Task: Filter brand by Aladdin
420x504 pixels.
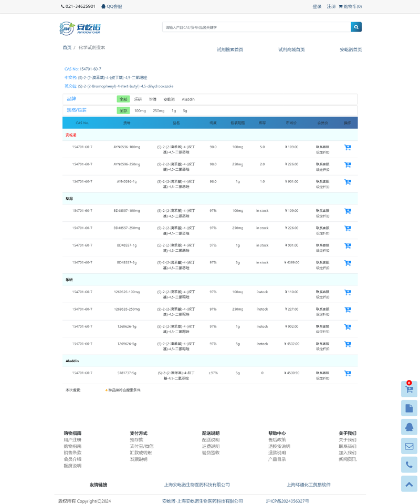Action: point(188,99)
